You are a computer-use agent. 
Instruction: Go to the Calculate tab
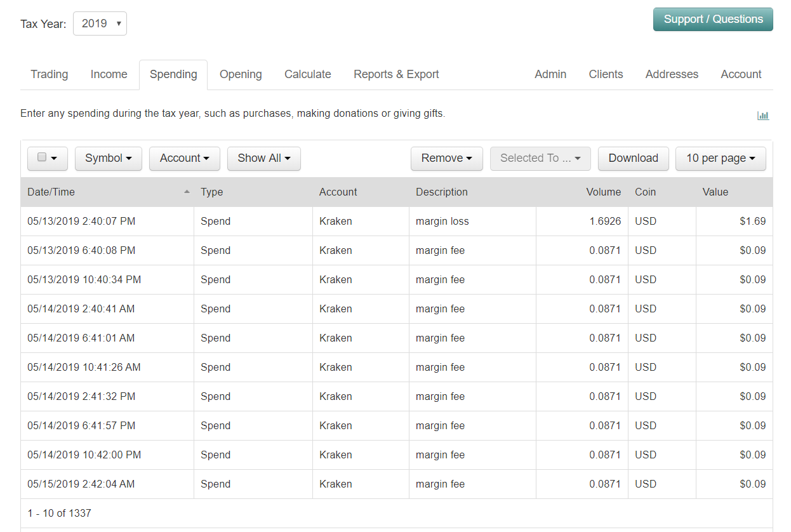tap(307, 74)
